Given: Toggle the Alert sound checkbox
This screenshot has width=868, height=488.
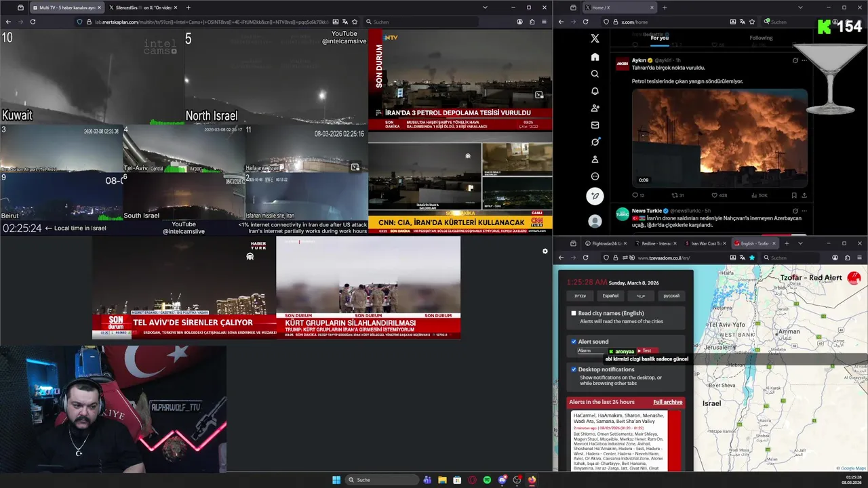Looking at the screenshot, I should pyautogui.click(x=574, y=342).
